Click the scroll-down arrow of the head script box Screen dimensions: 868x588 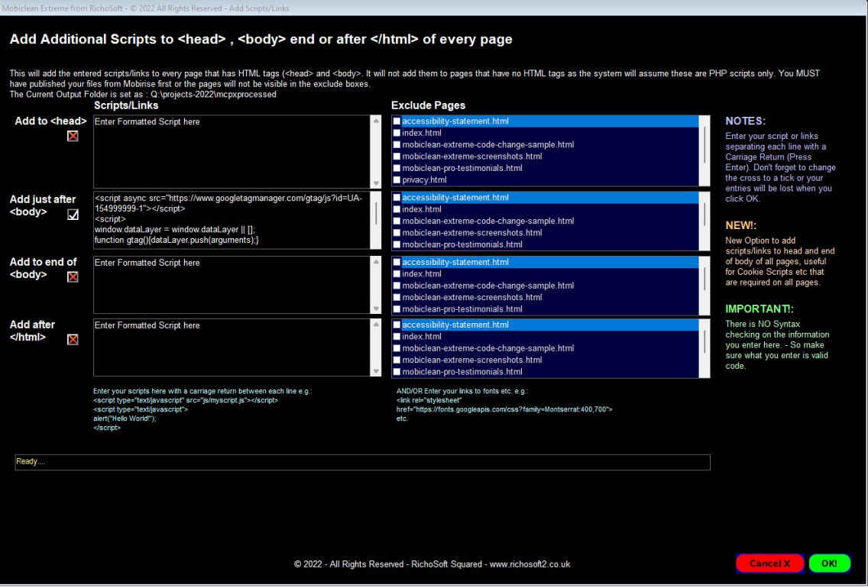tap(377, 183)
